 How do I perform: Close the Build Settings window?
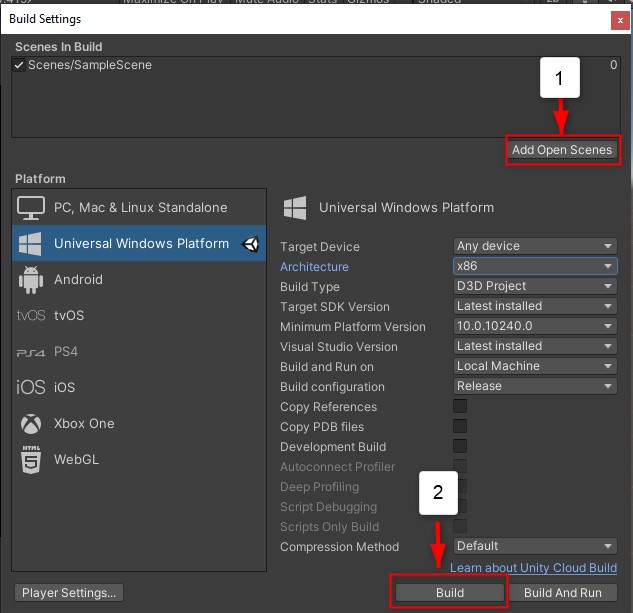click(x=620, y=20)
